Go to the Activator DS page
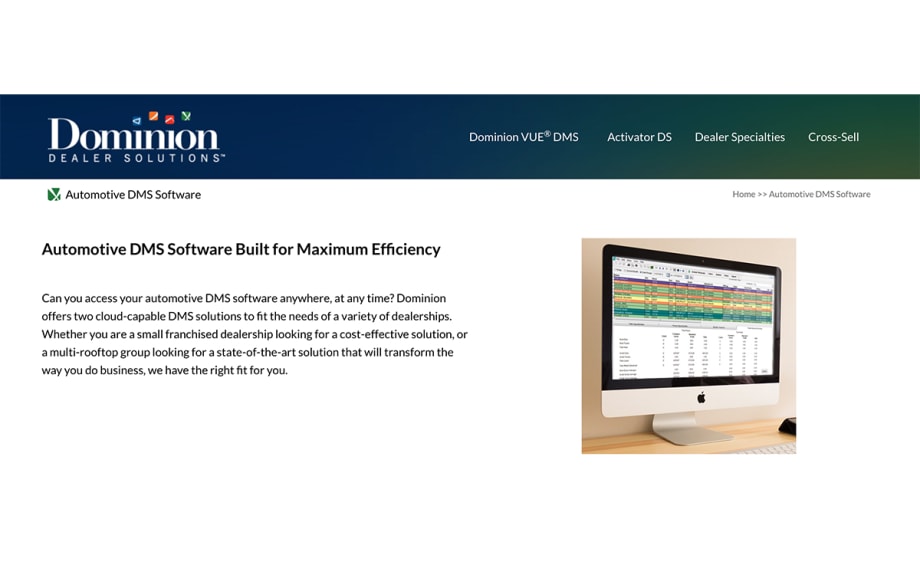This screenshot has height=575, width=920. (x=639, y=137)
